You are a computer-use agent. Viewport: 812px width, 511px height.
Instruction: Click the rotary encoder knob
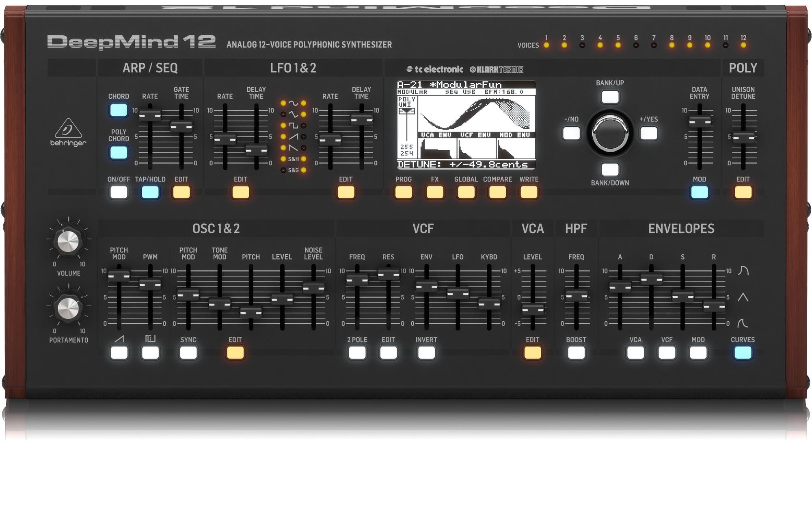[x=610, y=133]
